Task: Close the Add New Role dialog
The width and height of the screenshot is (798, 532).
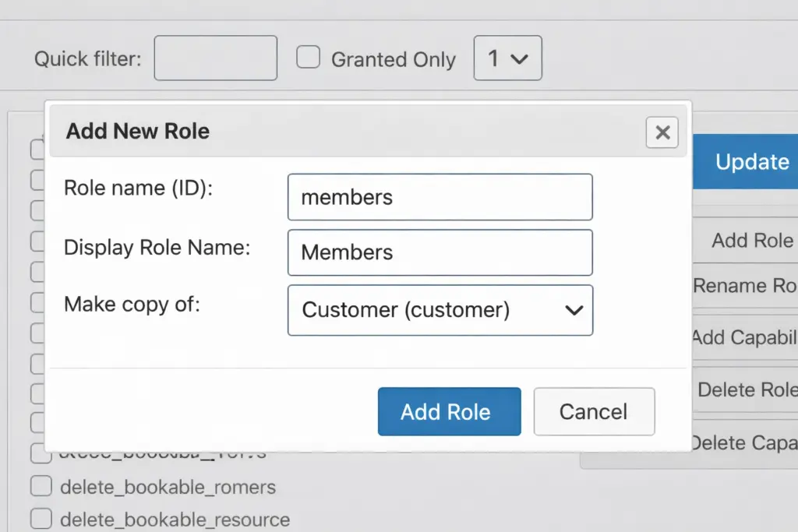Action: click(662, 132)
